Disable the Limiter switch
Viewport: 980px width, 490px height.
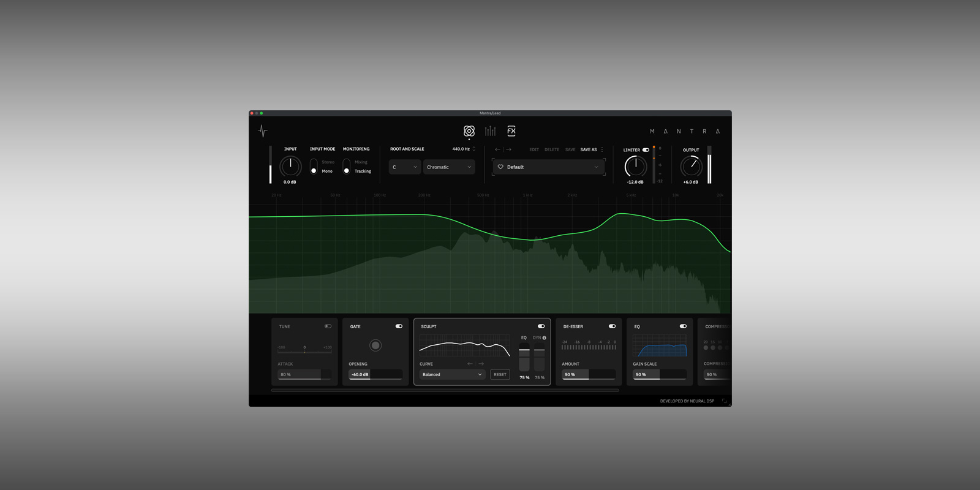646,150
